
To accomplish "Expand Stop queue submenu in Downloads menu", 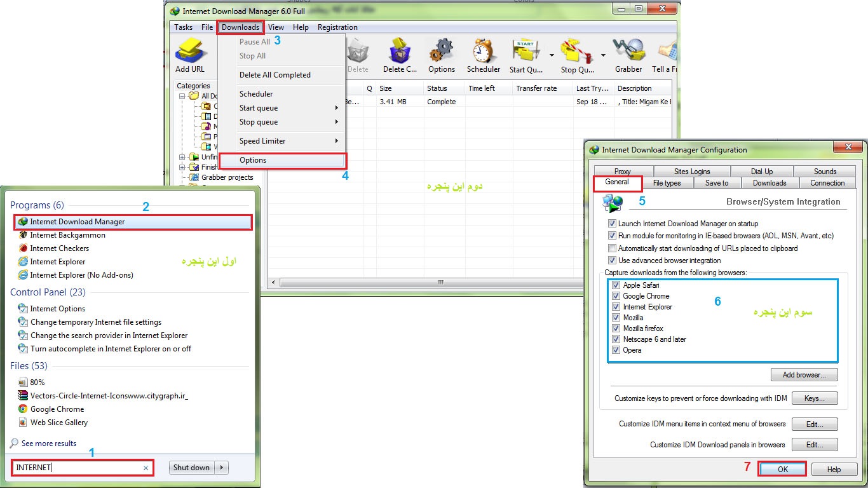I will pos(337,122).
